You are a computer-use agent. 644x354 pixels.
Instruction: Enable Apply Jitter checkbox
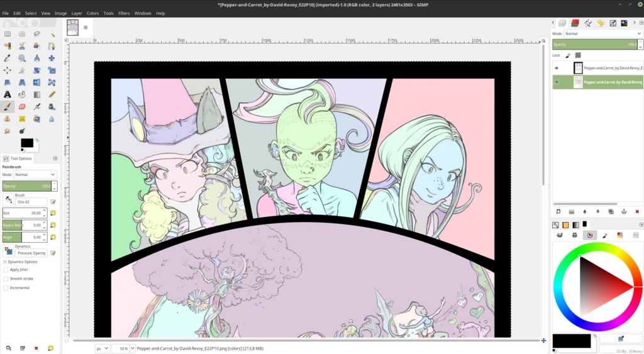coord(6,270)
